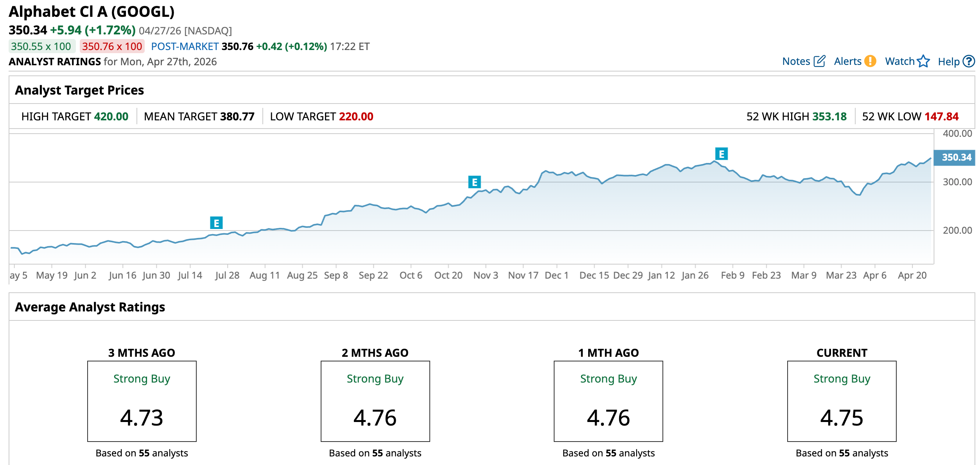Click the red ask 350.76 x 100 box
The image size is (980, 465).
tap(112, 46)
